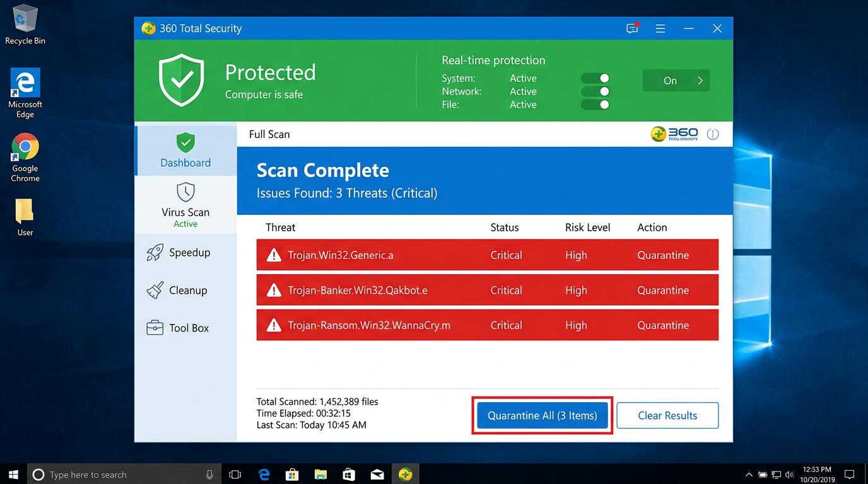Viewport: 868px width, 484px height.
Task: Expand the On protection mode chevron
Action: [x=700, y=81]
